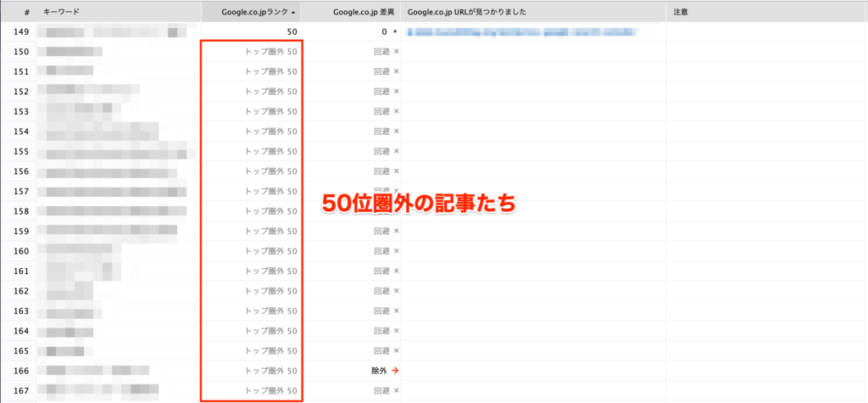Click the empty 注意 cell in row 149
868x403 pixels.
(766, 31)
